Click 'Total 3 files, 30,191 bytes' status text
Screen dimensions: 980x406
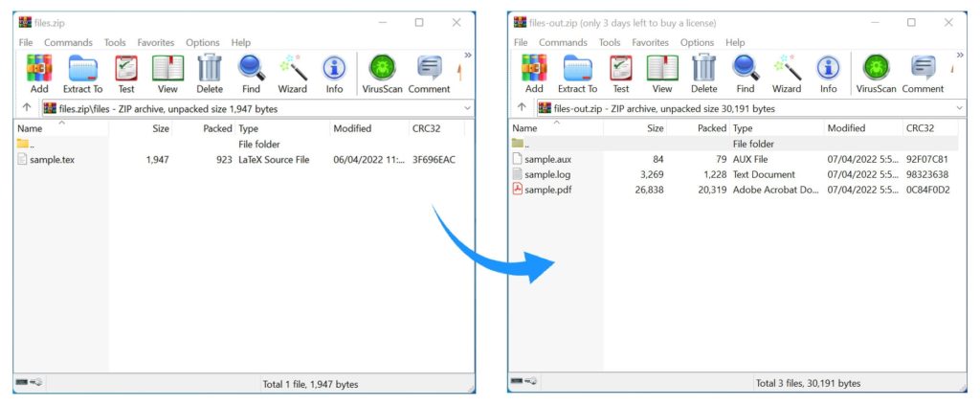point(808,383)
